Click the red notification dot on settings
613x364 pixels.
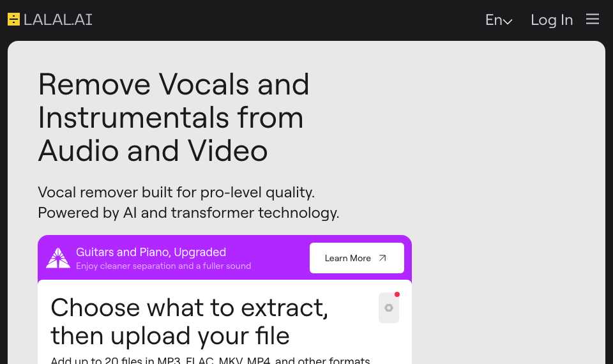coord(397,294)
